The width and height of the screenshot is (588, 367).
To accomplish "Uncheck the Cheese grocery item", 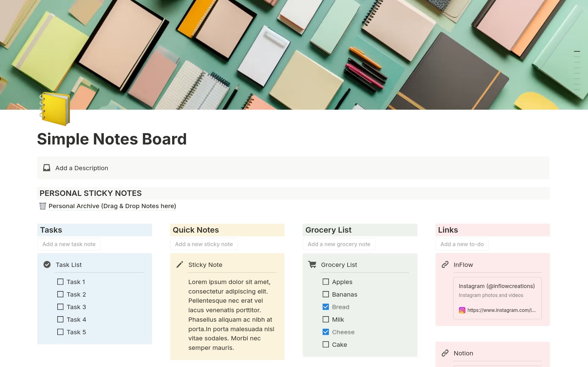I will tap(326, 332).
